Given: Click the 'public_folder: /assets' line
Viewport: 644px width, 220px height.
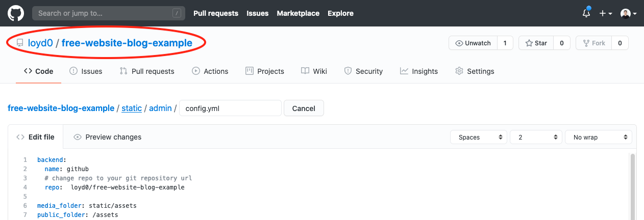Looking at the screenshot, I should click(78, 215).
